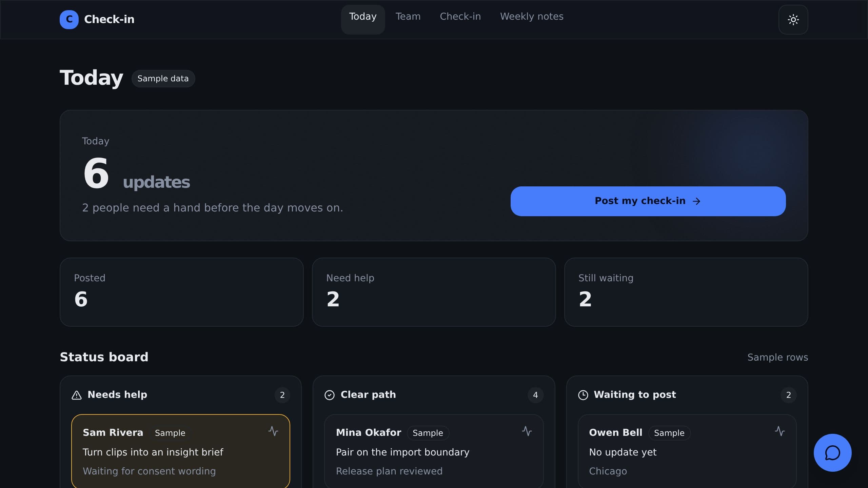The width and height of the screenshot is (868, 488).
Task: Click the Needs help column title
Action: pyautogui.click(x=117, y=395)
